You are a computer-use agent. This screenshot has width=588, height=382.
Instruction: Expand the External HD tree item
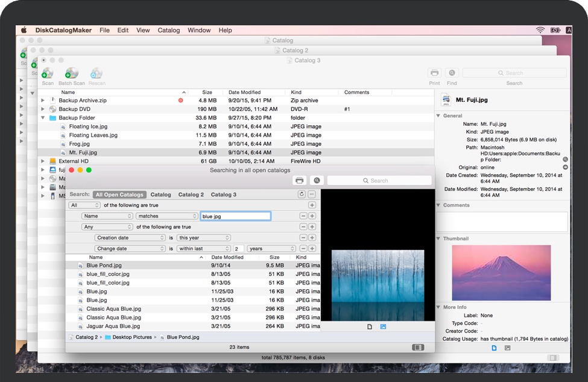tap(43, 161)
